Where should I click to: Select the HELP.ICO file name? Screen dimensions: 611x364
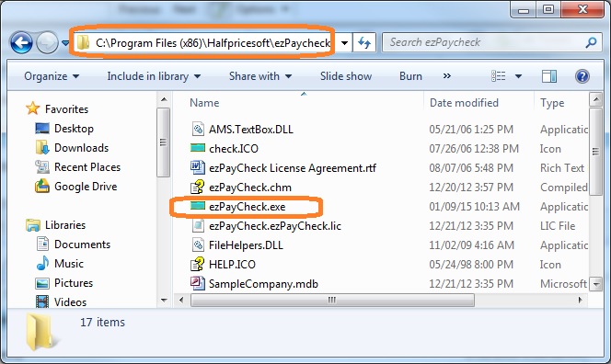pyautogui.click(x=232, y=265)
